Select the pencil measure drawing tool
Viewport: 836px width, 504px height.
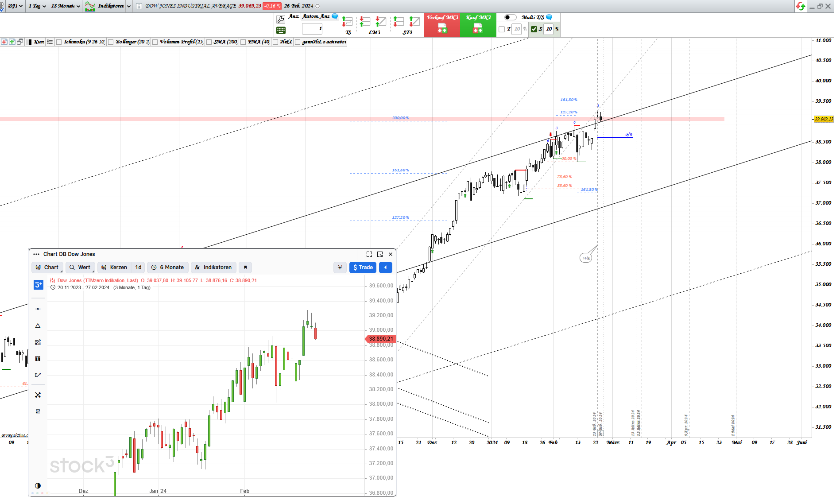(38, 375)
